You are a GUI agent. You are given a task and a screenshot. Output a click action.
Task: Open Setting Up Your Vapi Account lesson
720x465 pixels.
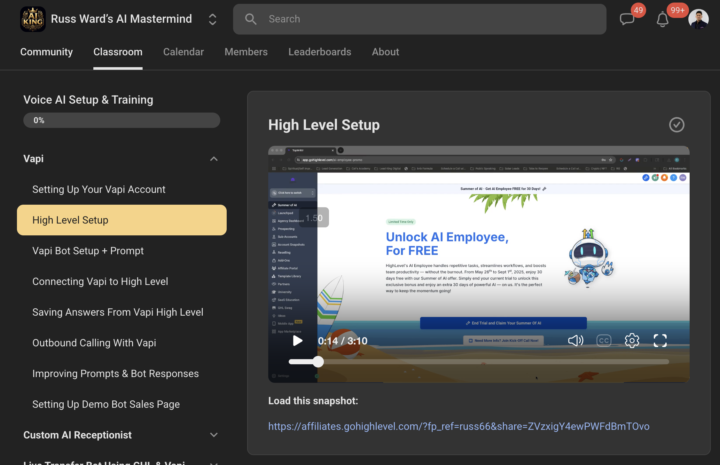click(x=122, y=190)
